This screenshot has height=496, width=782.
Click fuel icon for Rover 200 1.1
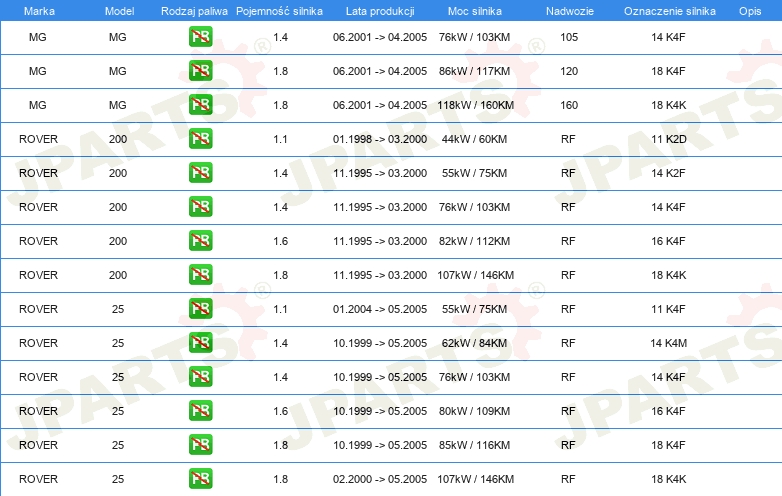(x=200, y=139)
